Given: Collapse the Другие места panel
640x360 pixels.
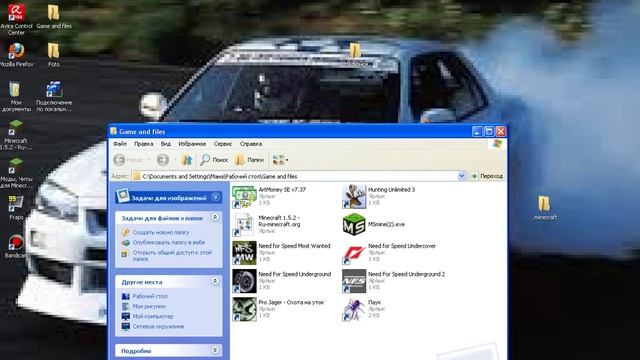Looking at the screenshot, I should pyautogui.click(x=215, y=281).
